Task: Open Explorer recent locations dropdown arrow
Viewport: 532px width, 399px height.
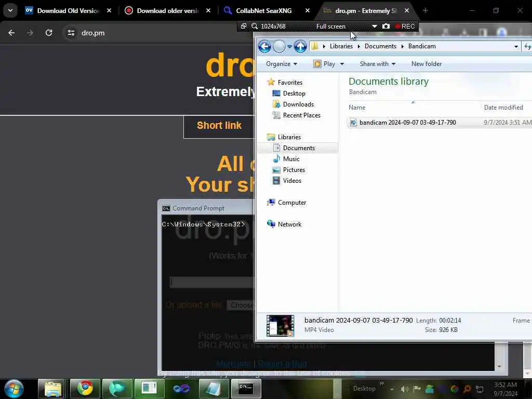Action: click(x=289, y=46)
